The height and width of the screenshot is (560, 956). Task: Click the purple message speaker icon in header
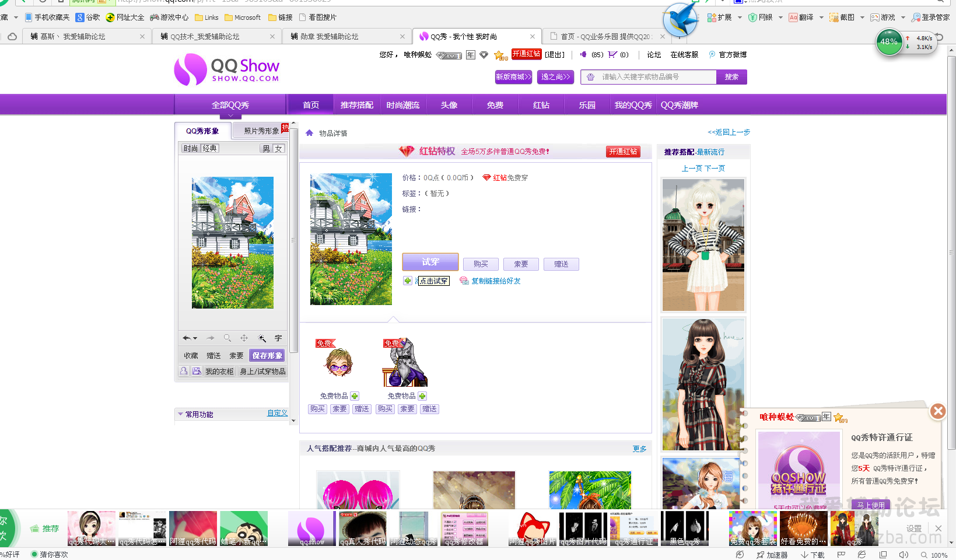[583, 55]
